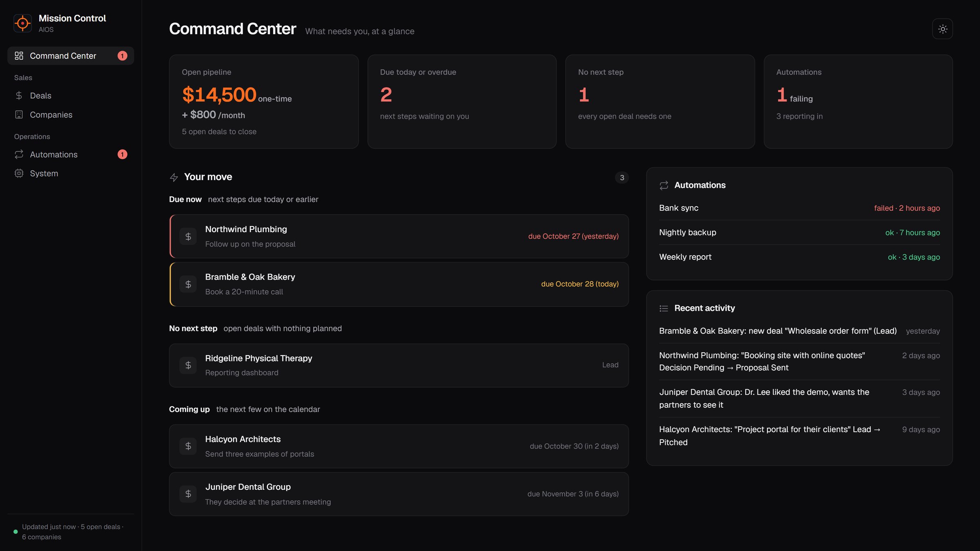Select the Nightly backup automation row
980x551 pixels.
(x=799, y=233)
